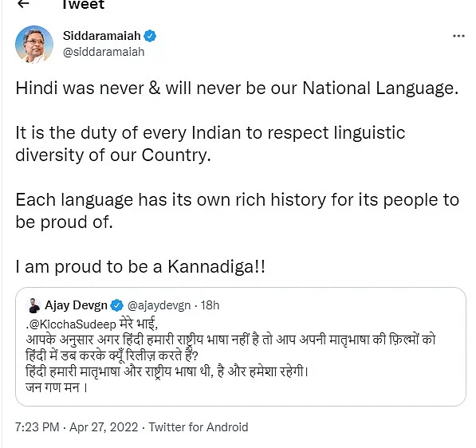Click the Ajay Devgn name in quoted tweet
The image size is (476, 448).
[76, 305]
